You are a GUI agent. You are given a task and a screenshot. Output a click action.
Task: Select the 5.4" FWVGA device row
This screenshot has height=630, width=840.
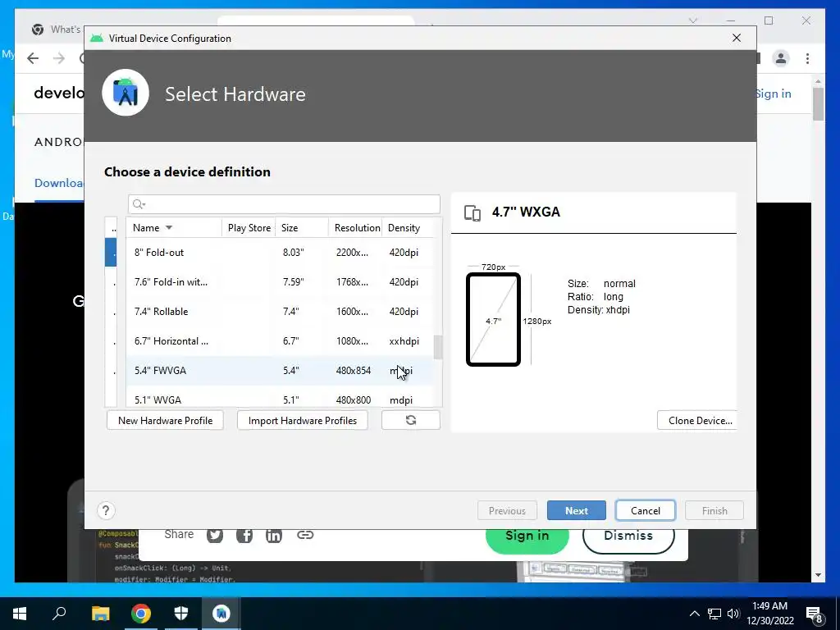[280, 370]
